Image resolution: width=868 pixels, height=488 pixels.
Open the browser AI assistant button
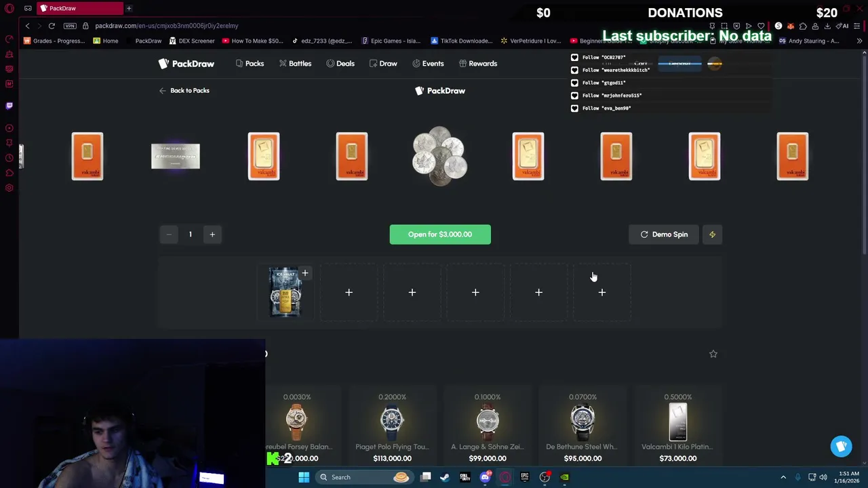[842, 26]
